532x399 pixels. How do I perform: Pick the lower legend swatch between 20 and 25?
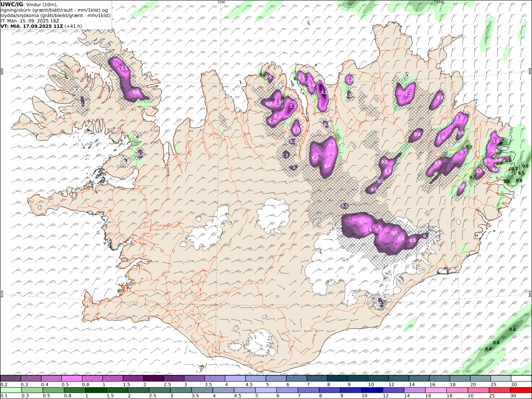478,390
